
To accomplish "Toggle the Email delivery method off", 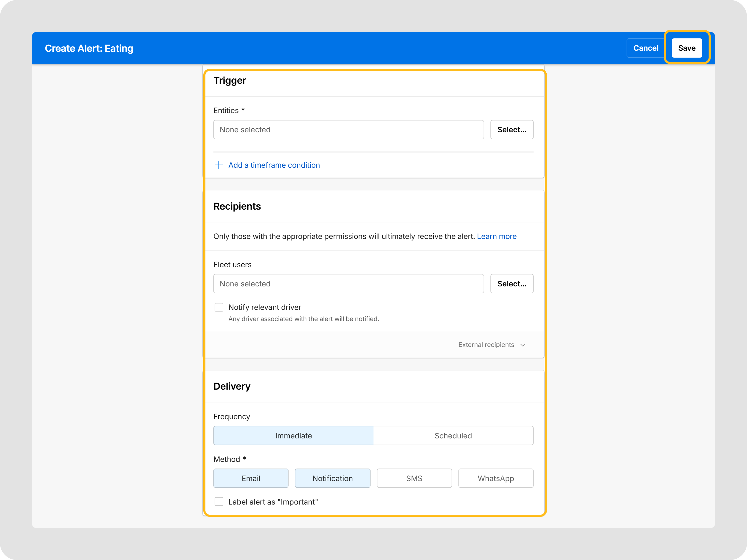I will pos(251,478).
